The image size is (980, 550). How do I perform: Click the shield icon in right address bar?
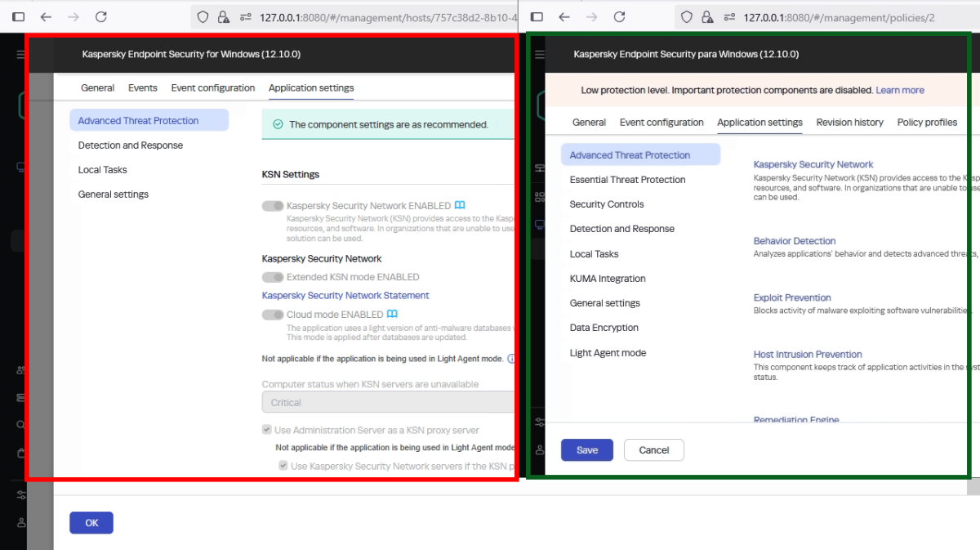(x=687, y=16)
